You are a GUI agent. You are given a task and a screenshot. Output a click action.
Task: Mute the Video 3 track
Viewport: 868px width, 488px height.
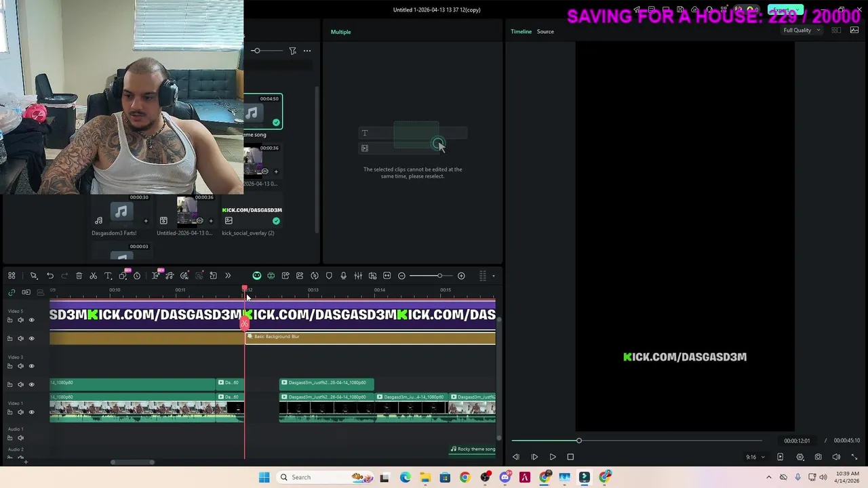pyautogui.click(x=20, y=366)
